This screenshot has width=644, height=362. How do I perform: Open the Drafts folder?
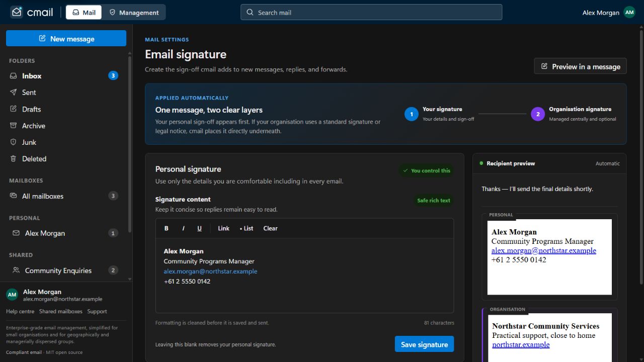(x=64, y=109)
